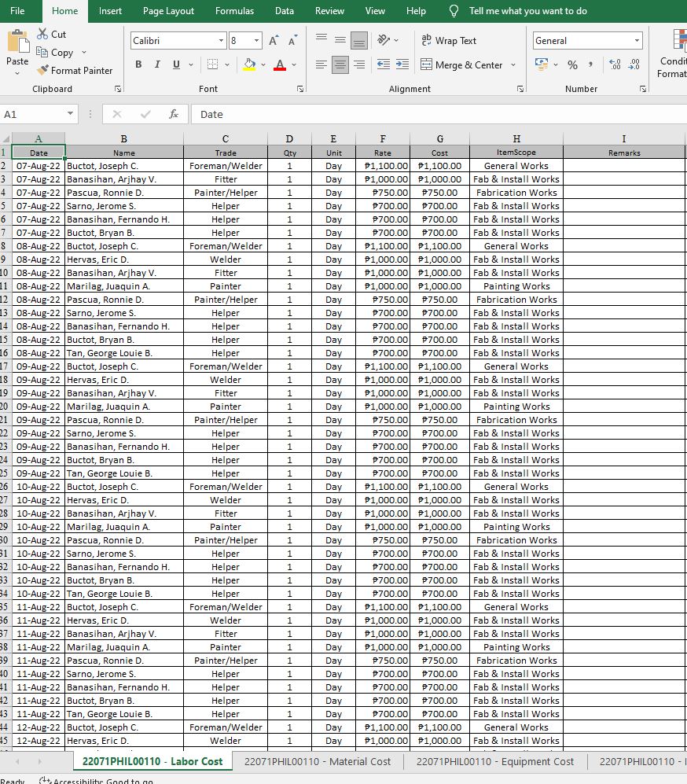Expand the fill color palette arrow
Viewport: 687px width, 784px height.
click(x=263, y=64)
